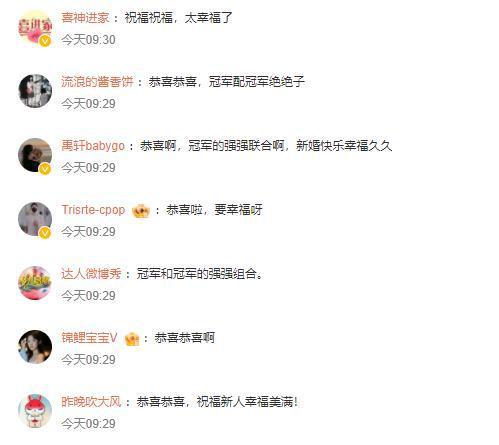Visit the 达人微博秀 username link
499x445 pixels.
[91, 274]
